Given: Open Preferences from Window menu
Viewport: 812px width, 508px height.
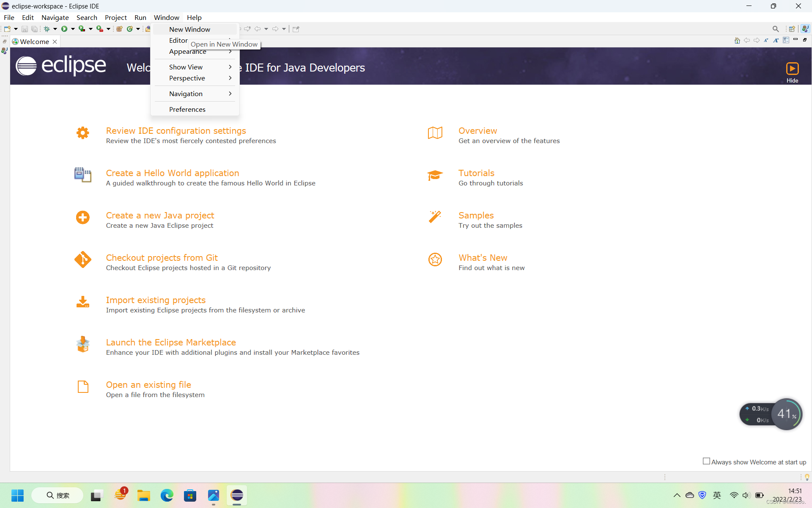Looking at the screenshot, I should (195, 109).
